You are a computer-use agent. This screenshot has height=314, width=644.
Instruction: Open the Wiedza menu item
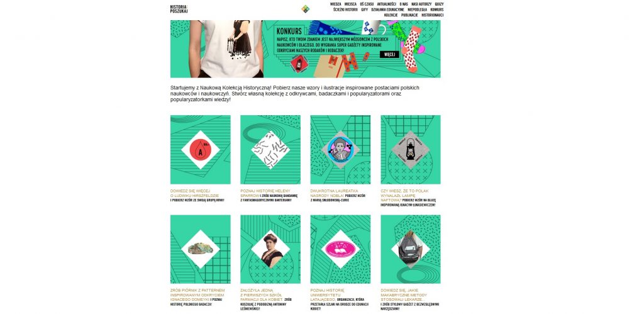click(x=336, y=4)
